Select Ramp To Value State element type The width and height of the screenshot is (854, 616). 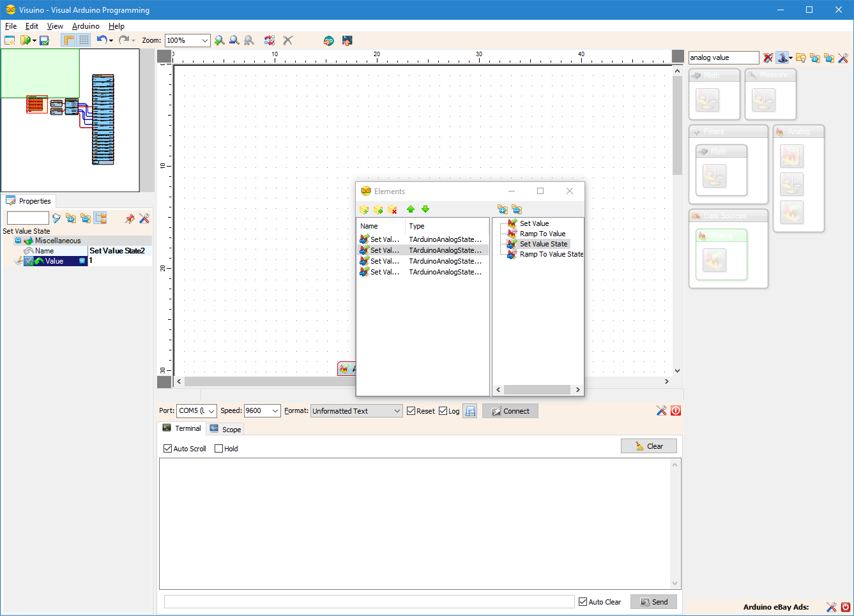[x=551, y=254]
